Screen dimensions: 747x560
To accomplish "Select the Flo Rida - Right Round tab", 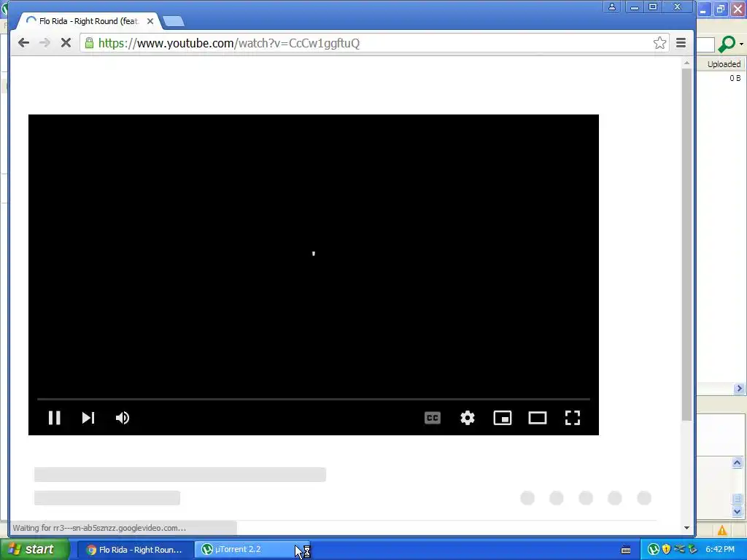I will coord(88,21).
